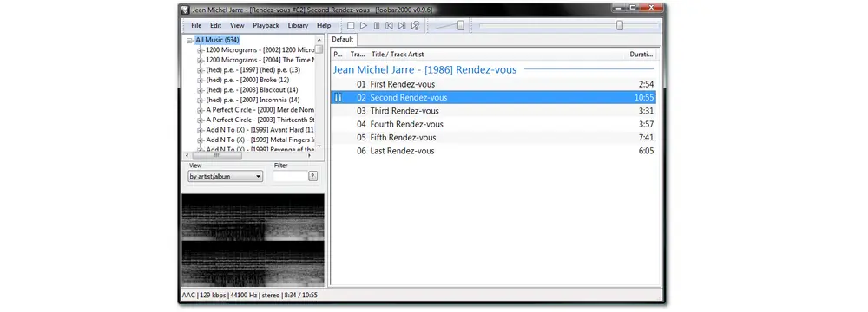Click the library tree scroll-up arrow
The width and height of the screenshot is (868, 312).
coord(319,39)
